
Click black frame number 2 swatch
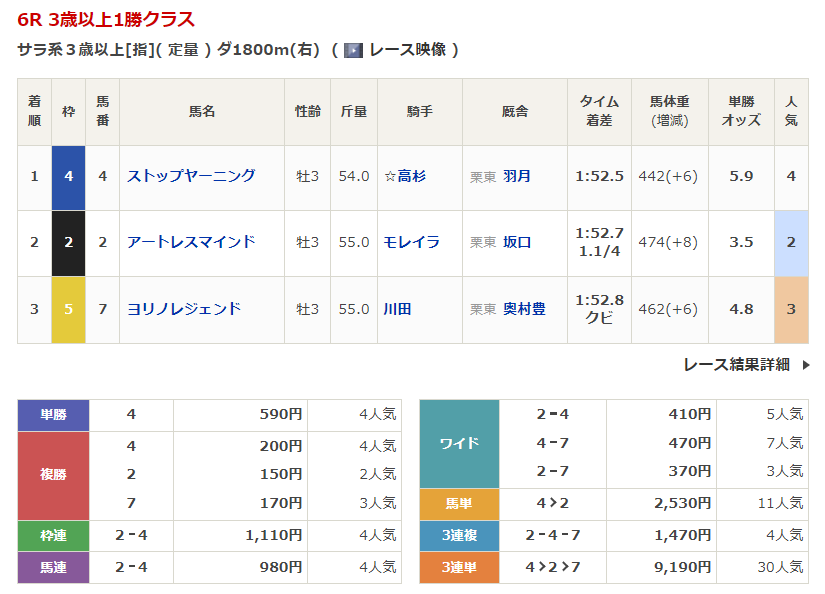coord(68,243)
